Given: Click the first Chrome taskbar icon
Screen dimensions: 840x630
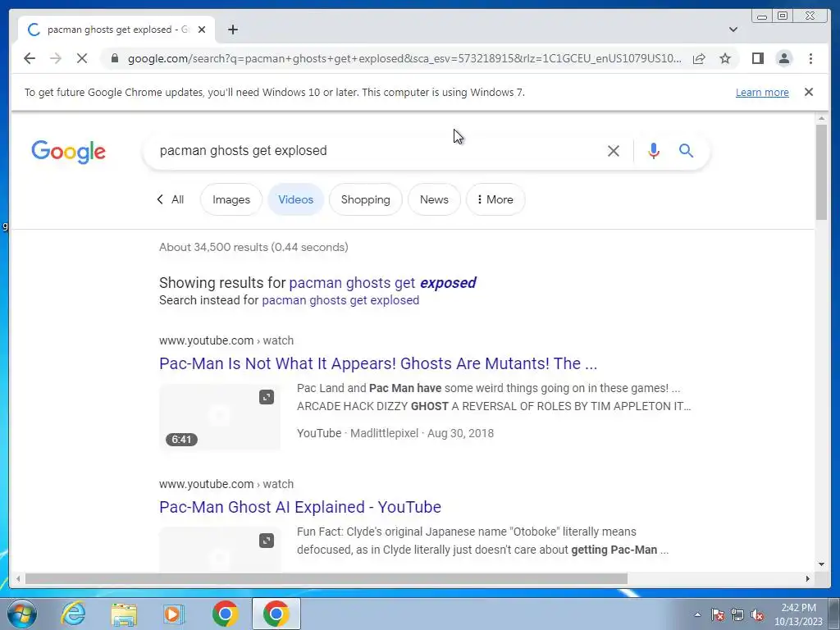Looking at the screenshot, I should pyautogui.click(x=225, y=614).
